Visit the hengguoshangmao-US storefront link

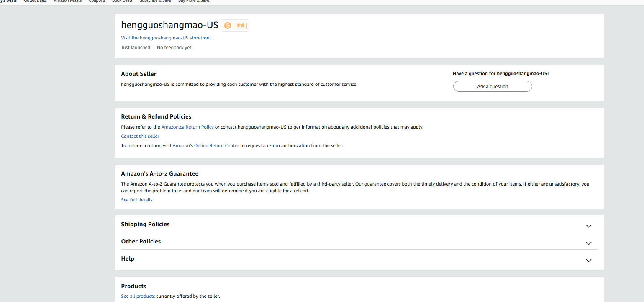point(166,38)
